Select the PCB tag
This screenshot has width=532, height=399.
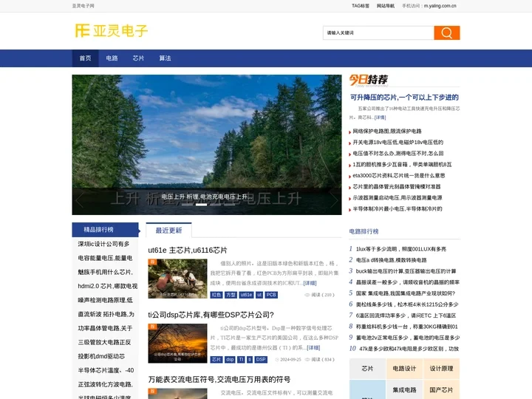271,295
